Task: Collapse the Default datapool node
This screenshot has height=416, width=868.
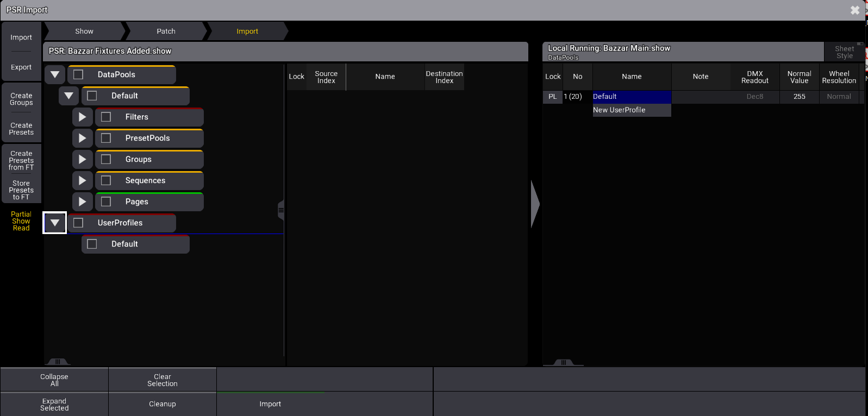Action: (x=68, y=96)
